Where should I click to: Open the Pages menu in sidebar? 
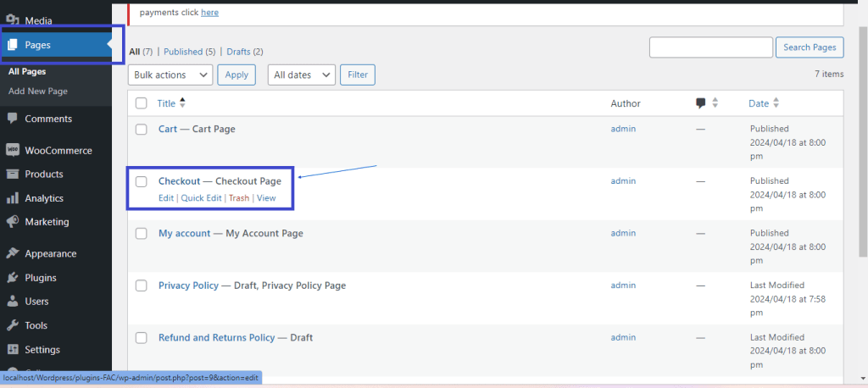tap(56, 46)
